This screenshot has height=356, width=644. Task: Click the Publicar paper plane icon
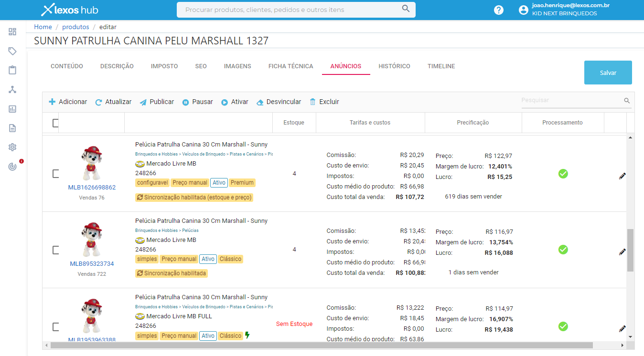click(x=142, y=102)
